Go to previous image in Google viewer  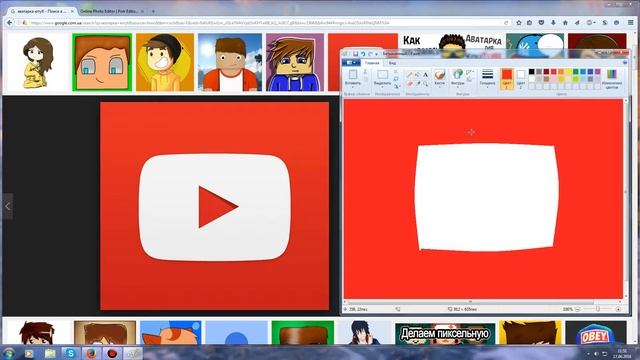coord(7,207)
